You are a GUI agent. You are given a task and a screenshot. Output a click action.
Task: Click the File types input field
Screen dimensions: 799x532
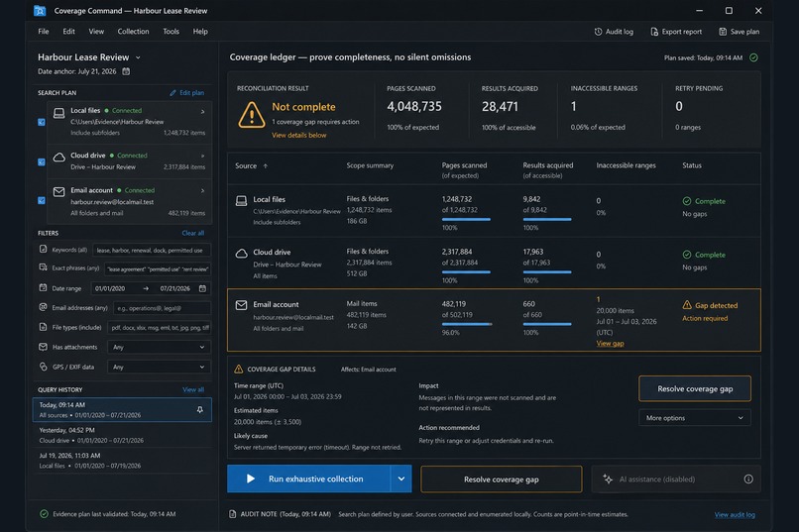(x=159, y=328)
